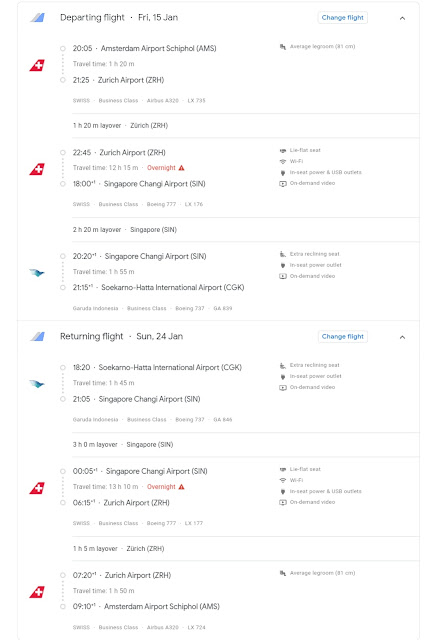Click the Garuda Indonesia logo for flight GA 839
This screenshot has height=640, width=443.
coord(37,273)
